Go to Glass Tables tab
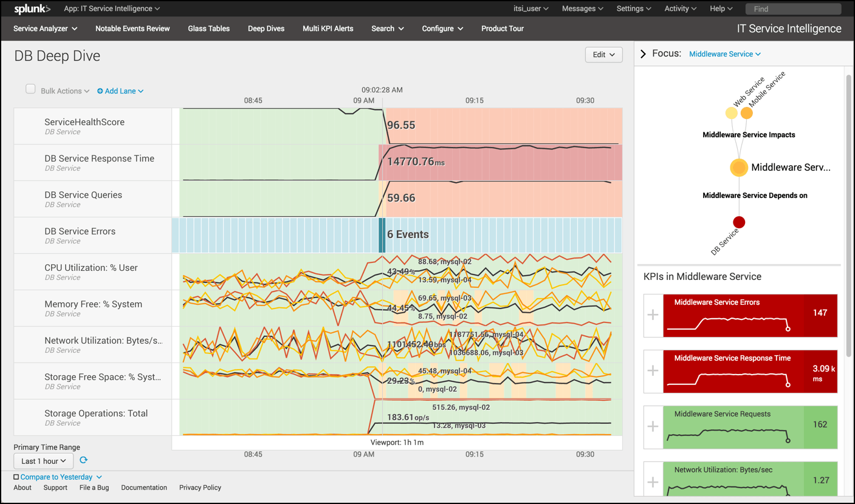This screenshot has height=504, width=855. (208, 29)
